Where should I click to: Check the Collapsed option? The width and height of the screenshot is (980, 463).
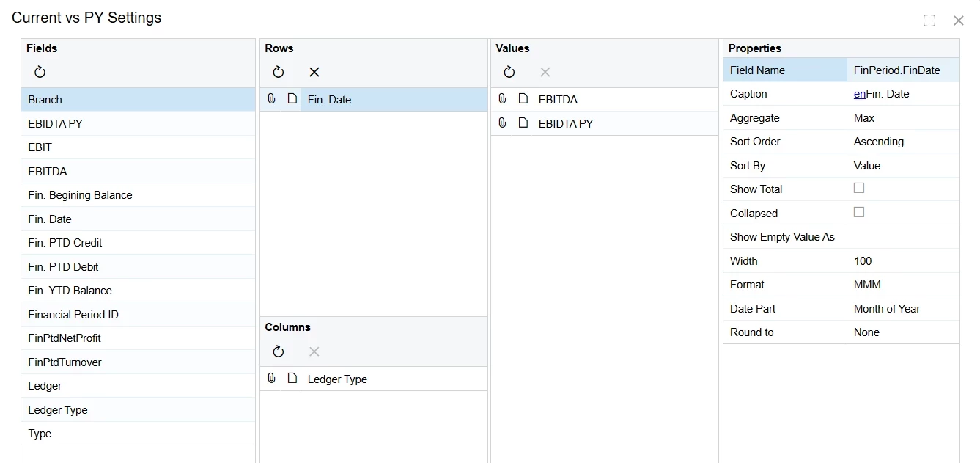tap(859, 212)
